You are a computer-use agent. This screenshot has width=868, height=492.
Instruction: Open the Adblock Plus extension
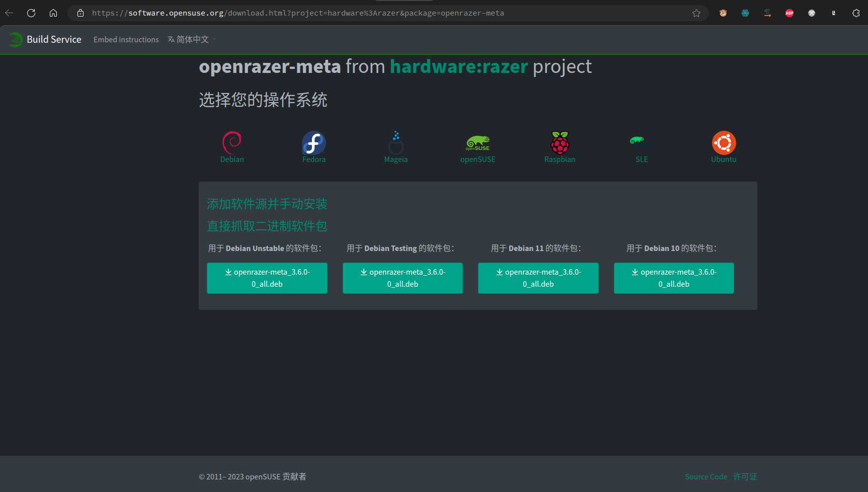[x=789, y=13]
